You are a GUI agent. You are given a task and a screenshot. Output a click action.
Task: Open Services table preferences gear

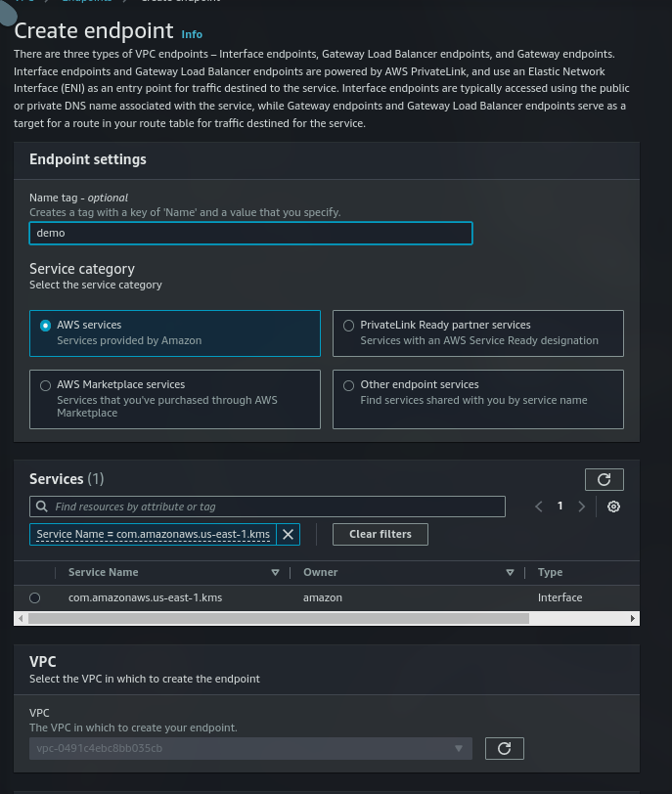click(613, 507)
